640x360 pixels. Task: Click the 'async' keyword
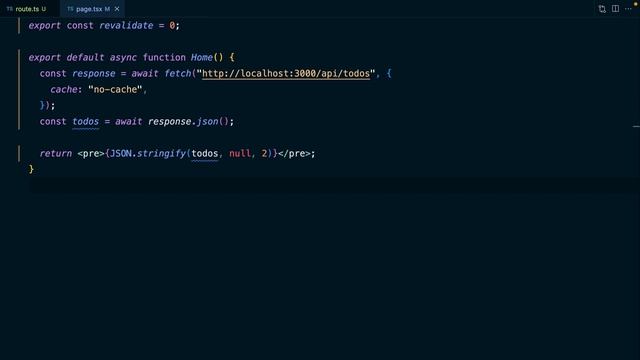[123, 57]
